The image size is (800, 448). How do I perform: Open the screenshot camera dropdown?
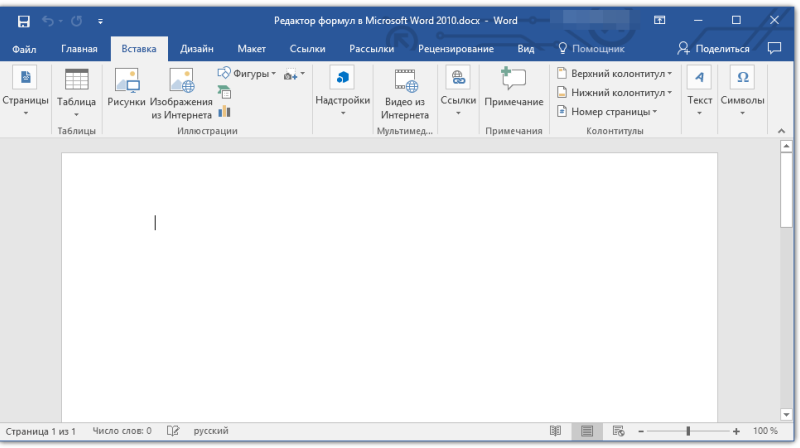(x=294, y=74)
